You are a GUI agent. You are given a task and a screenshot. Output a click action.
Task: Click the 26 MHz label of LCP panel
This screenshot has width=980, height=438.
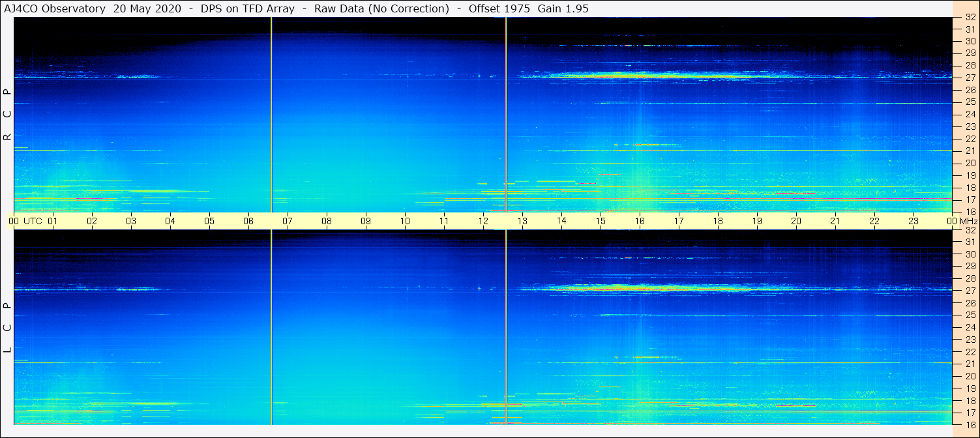click(970, 302)
